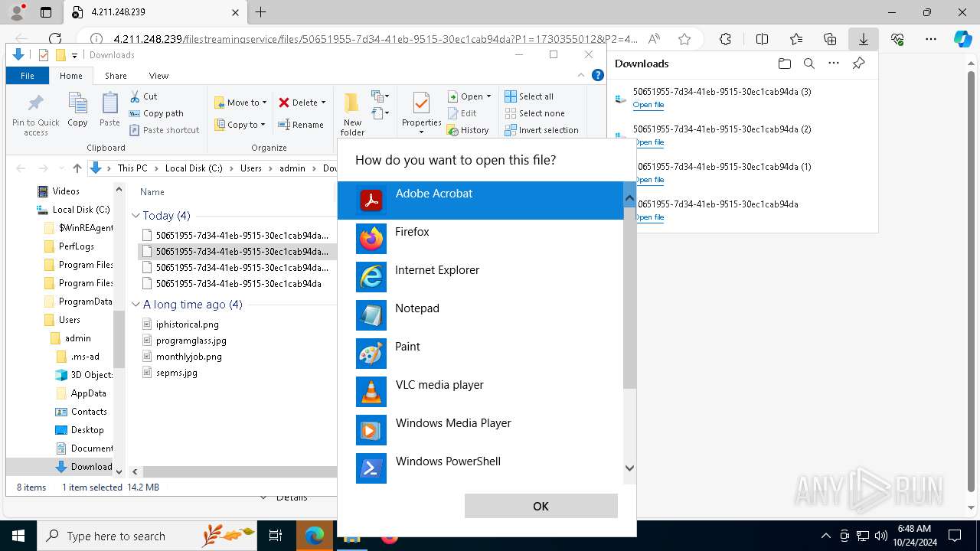Open the File menu tab
The width and height of the screenshot is (980, 551).
click(28, 76)
